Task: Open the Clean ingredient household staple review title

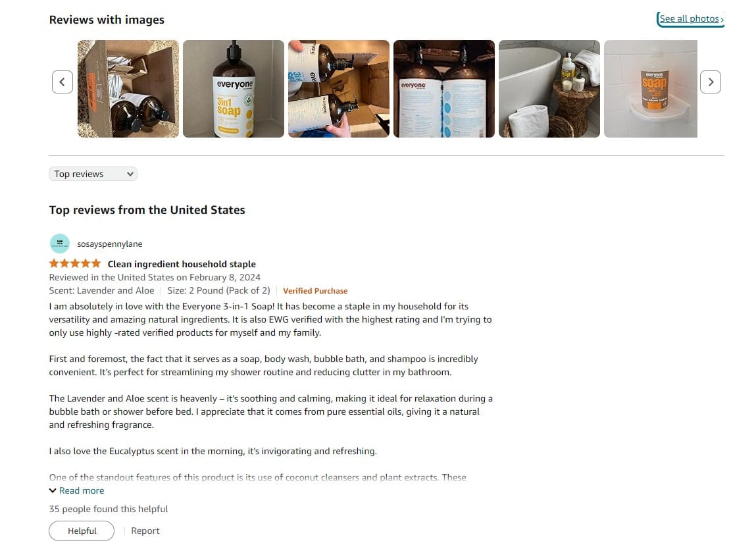Action: click(182, 264)
